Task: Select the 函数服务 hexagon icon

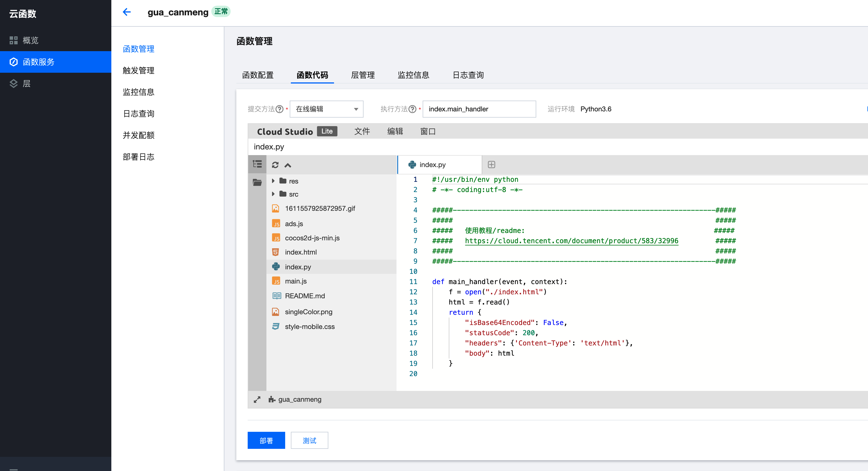Action: [x=13, y=62]
